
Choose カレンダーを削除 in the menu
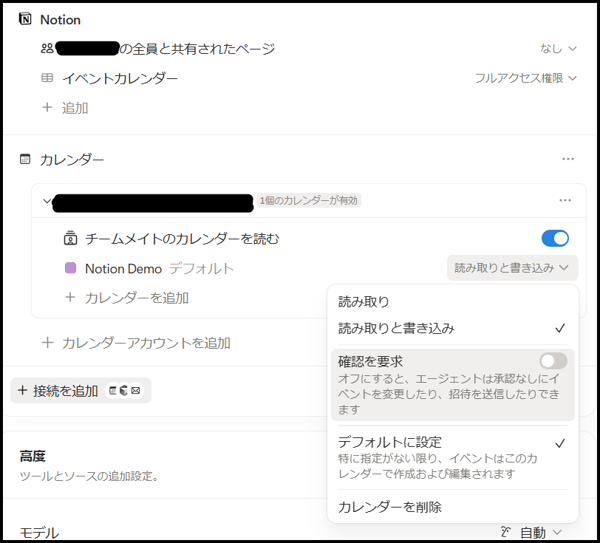pyautogui.click(x=453, y=507)
